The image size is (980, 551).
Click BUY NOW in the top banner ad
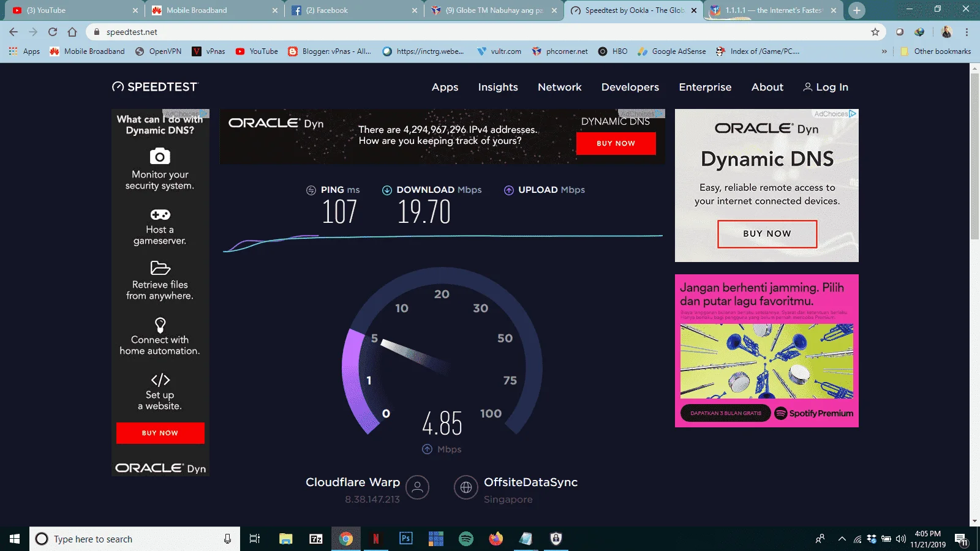coord(616,143)
